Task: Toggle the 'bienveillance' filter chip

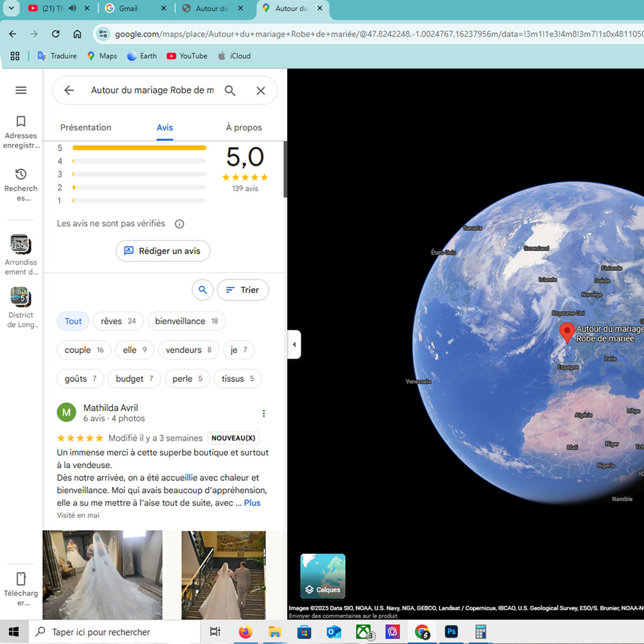Action: (x=186, y=321)
